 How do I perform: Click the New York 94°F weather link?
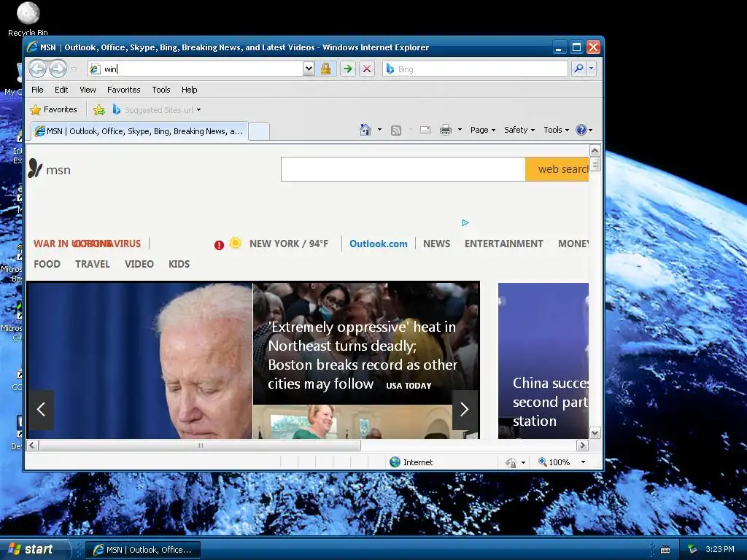pyautogui.click(x=289, y=244)
